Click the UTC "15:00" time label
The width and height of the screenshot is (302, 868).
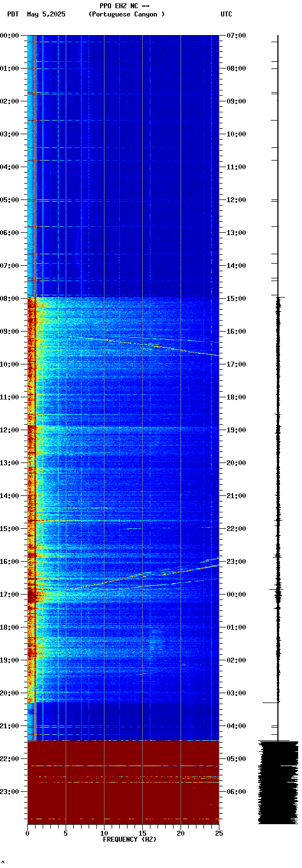pyautogui.click(x=236, y=298)
